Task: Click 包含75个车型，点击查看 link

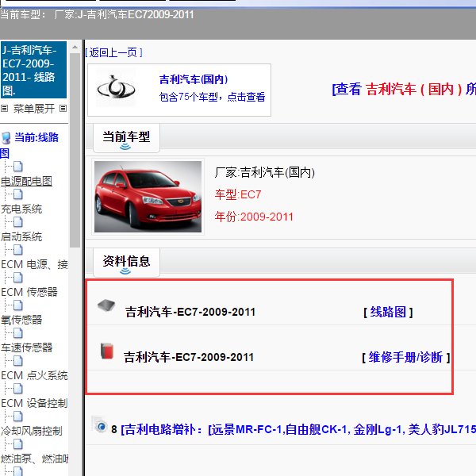Action: click(212, 97)
